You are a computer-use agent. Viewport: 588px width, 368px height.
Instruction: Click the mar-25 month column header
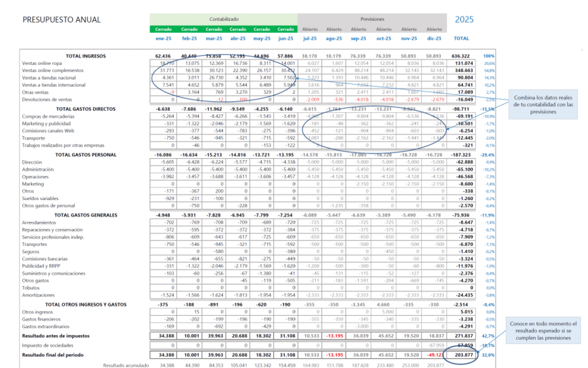coord(213,39)
